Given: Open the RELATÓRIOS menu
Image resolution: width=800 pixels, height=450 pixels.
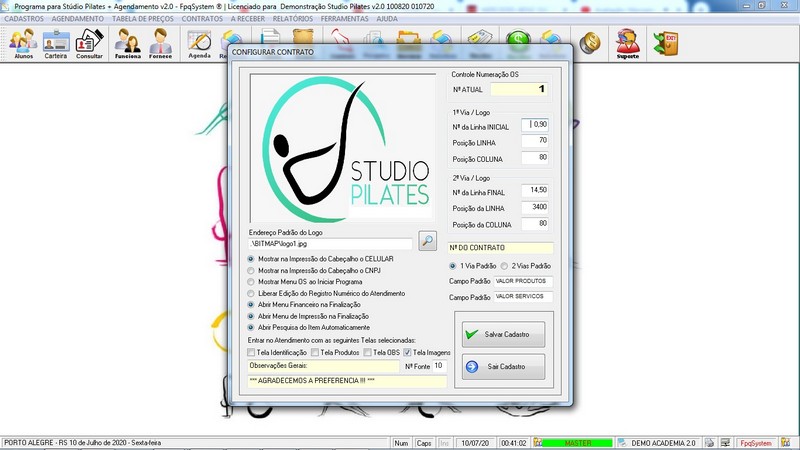Looking at the screenshot, I should (293, 19).
